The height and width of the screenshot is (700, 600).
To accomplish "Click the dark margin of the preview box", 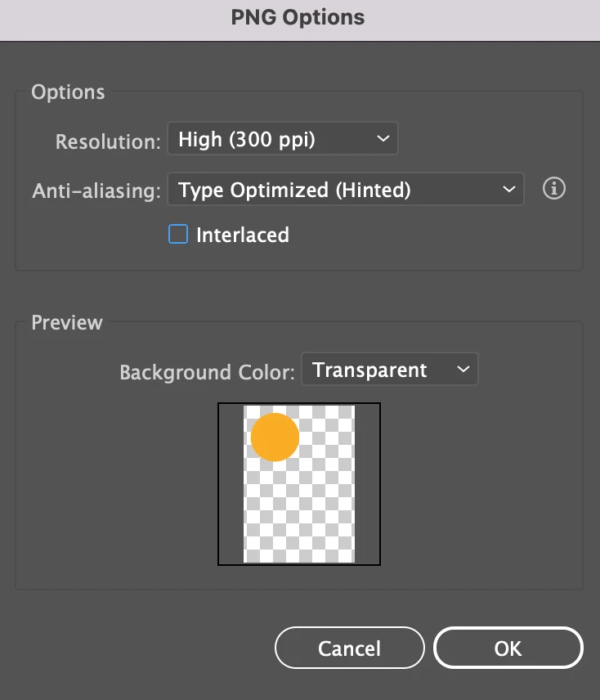I will [x=231, y=484].
